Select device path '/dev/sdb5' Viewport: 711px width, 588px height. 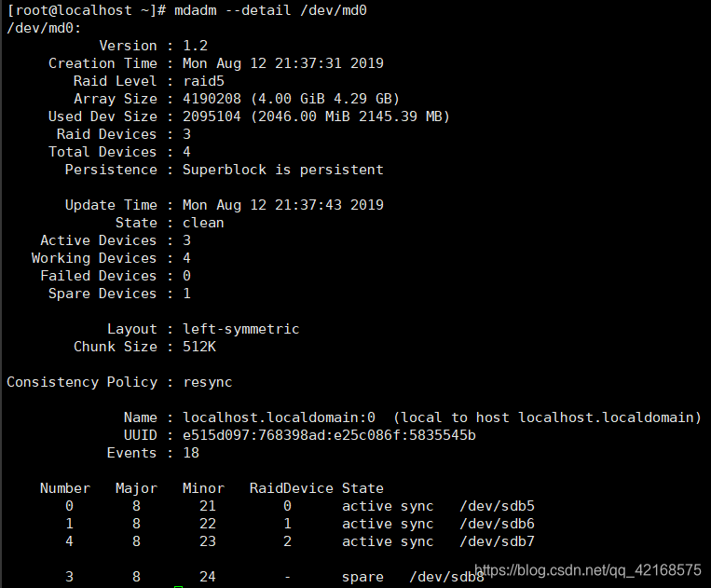pyautogui.click(x=497, y=506)
